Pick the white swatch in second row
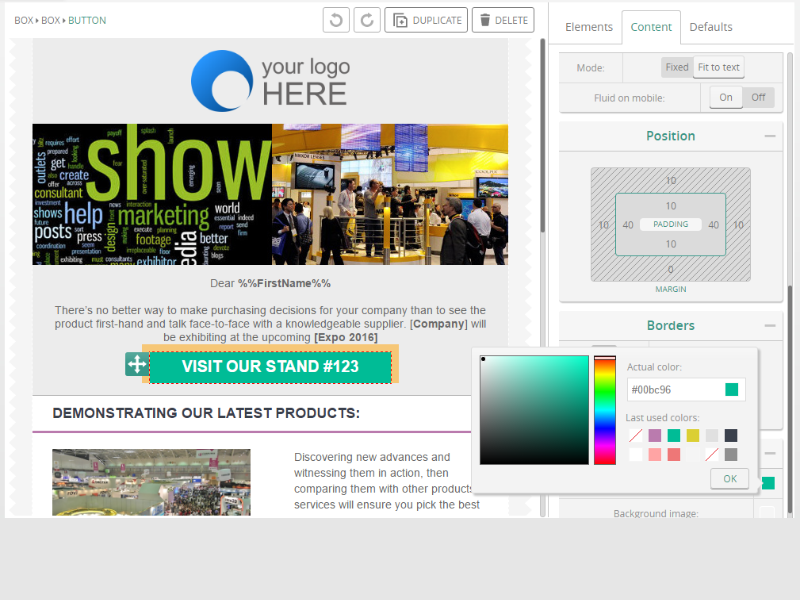Screen dimensions: 800x600 coord(636,455)
